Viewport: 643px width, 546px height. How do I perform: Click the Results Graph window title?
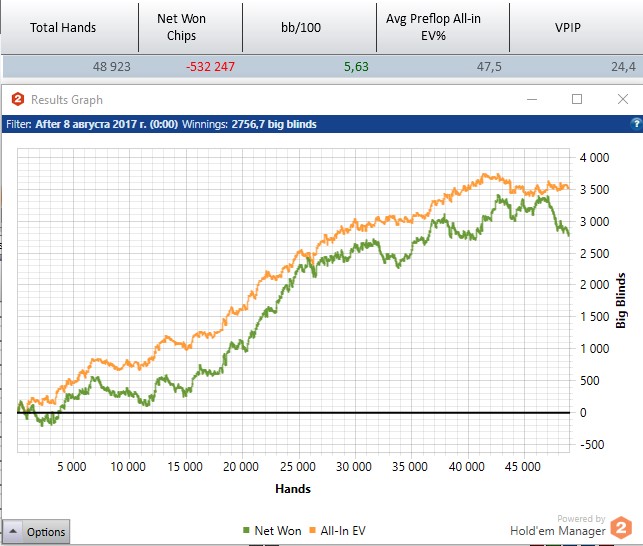tap(67, 100)
